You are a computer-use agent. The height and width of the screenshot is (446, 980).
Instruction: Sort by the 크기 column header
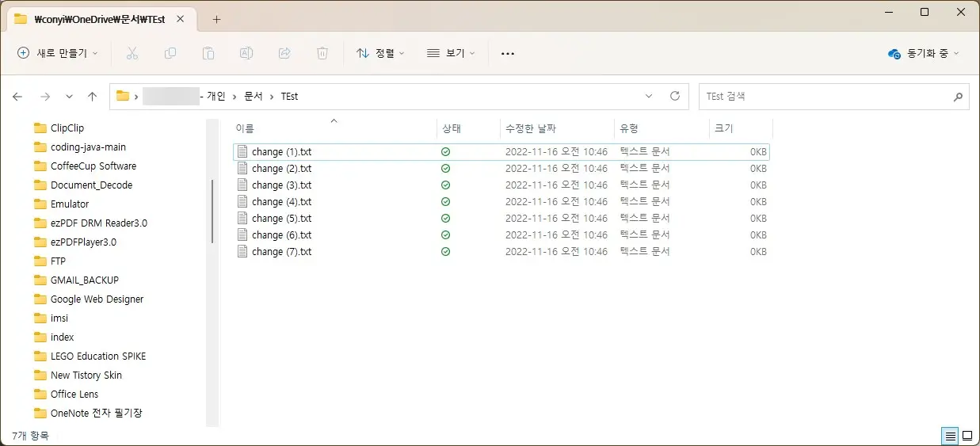(741, 128)
